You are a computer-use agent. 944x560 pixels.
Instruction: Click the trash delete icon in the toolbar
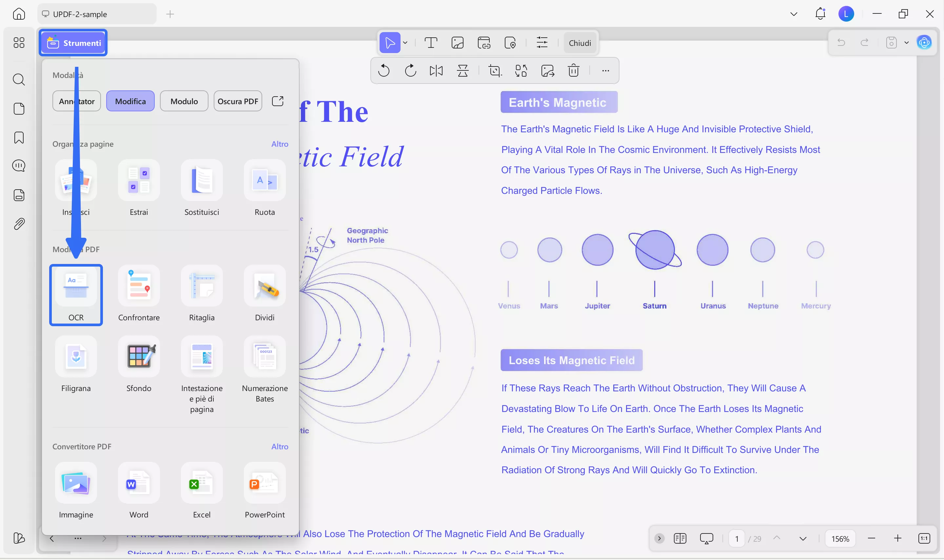click(573, 70)
